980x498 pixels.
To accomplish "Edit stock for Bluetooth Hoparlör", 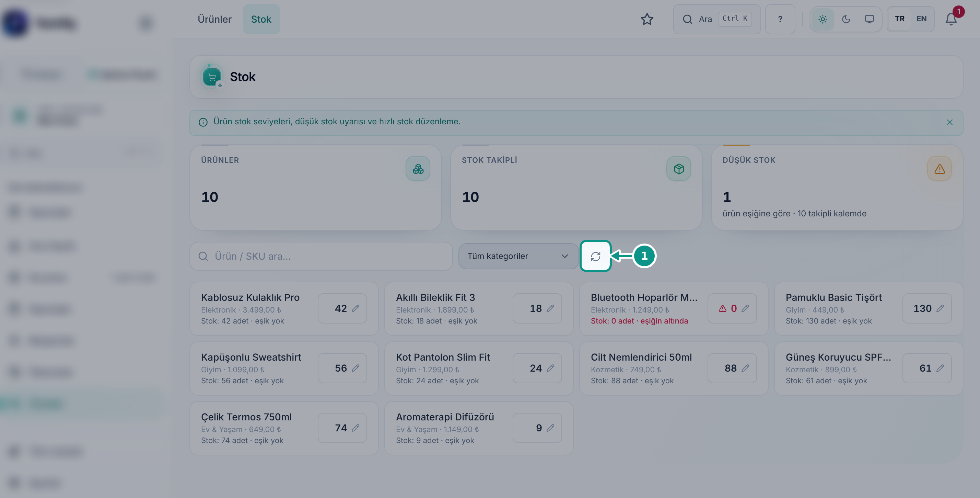I will coord(732,308).
